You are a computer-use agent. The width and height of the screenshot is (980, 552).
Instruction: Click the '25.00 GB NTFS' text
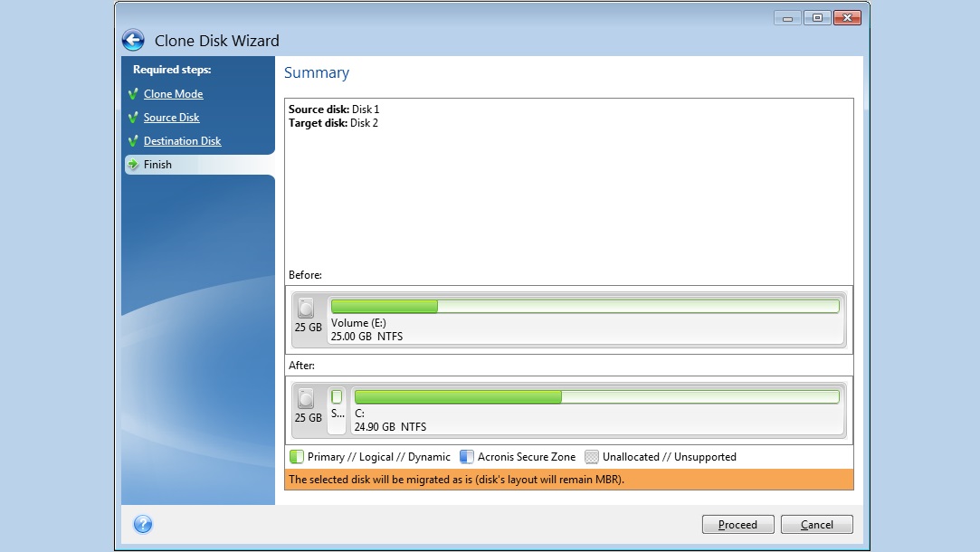point(366,337)
